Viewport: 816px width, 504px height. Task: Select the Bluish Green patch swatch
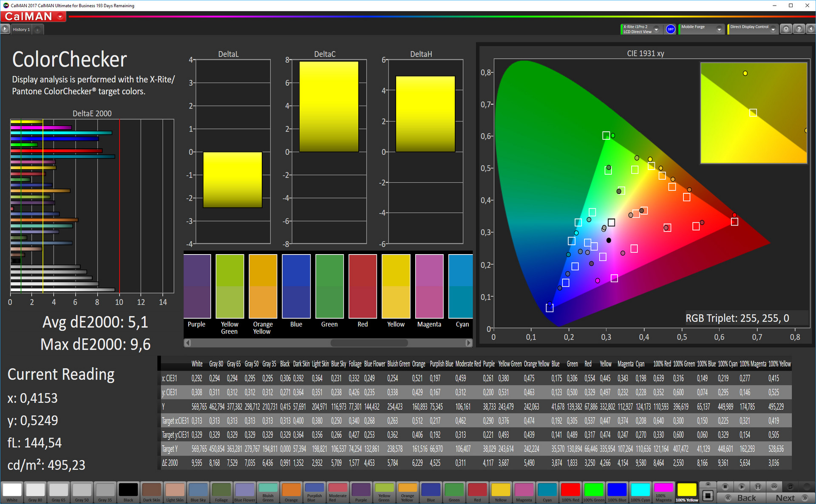point(268,492)
